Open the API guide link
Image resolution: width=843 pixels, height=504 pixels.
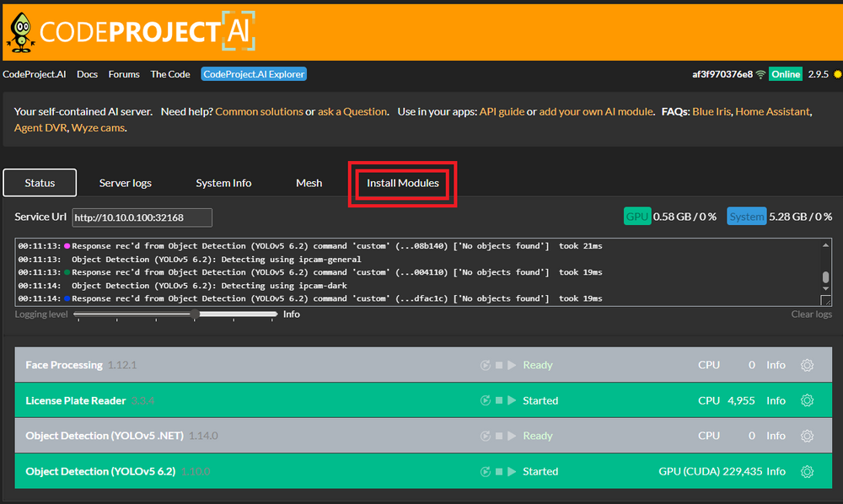(x=502, y=112)
